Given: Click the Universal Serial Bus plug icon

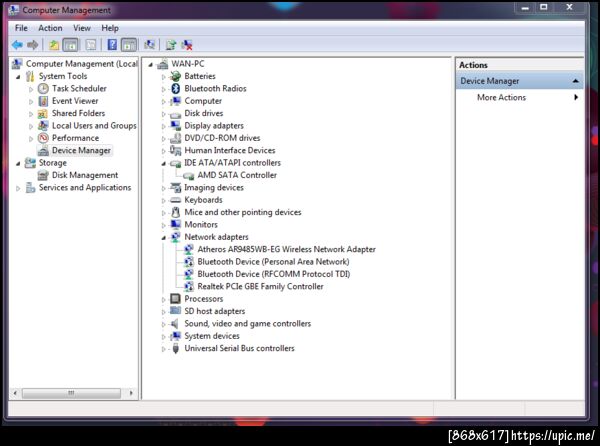Looking at the screenshot, I should 176,348.
